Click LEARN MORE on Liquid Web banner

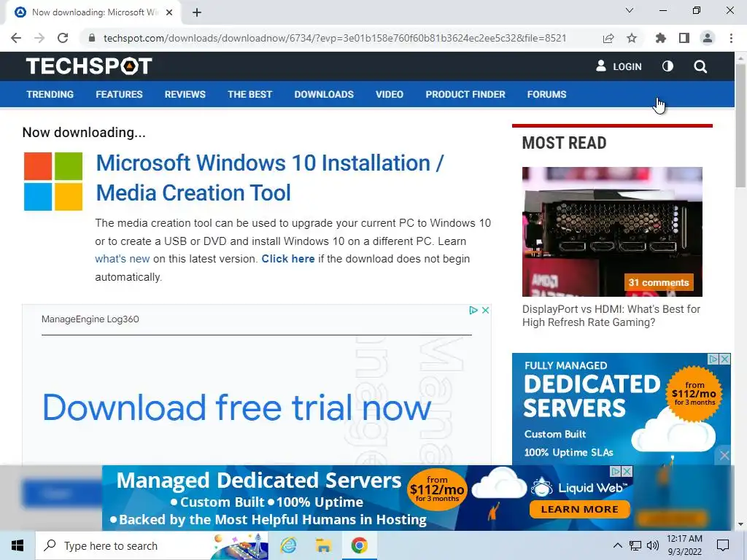coord(579,509)
